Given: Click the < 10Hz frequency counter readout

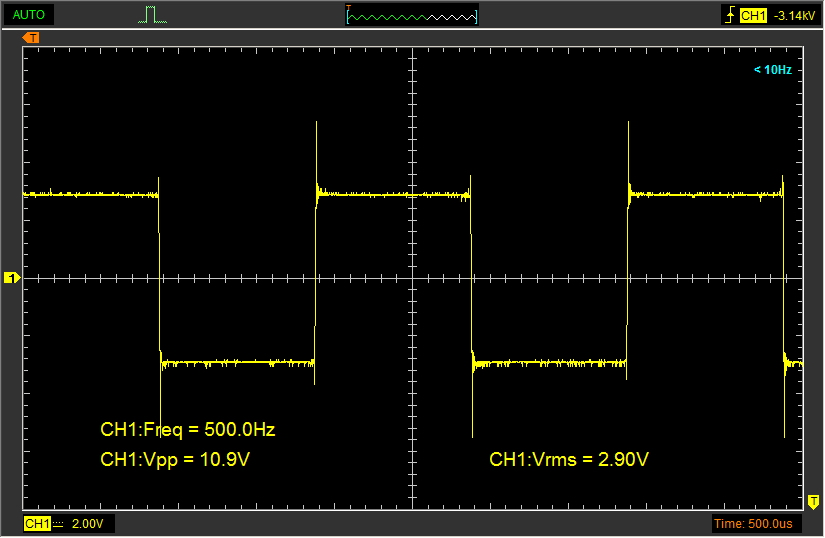Looking at the screenshot, I should pyautogui.click(x=772, y=70).
